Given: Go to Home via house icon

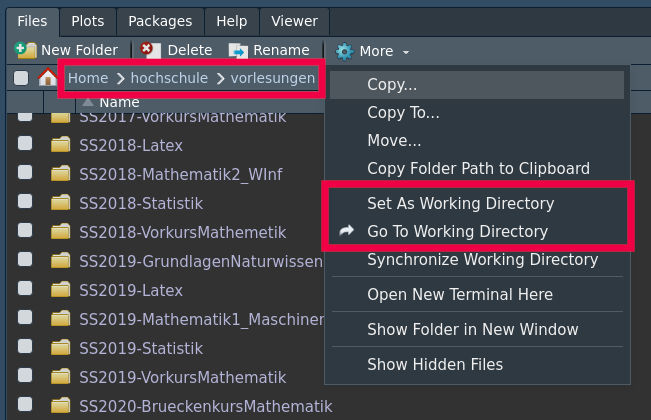Looking at the screenshot, I should [47, 78].
